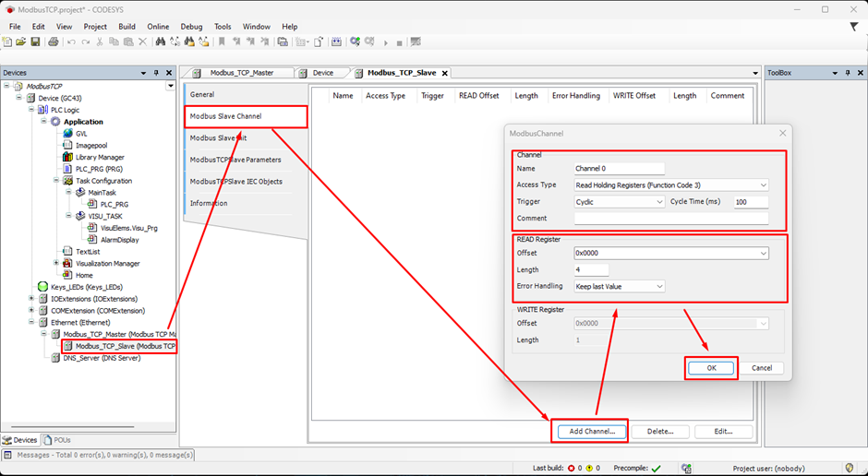The width and height of the screenshot is (868, 476).
Task: Click the Cut scissors icon
Action: (100, 42)
